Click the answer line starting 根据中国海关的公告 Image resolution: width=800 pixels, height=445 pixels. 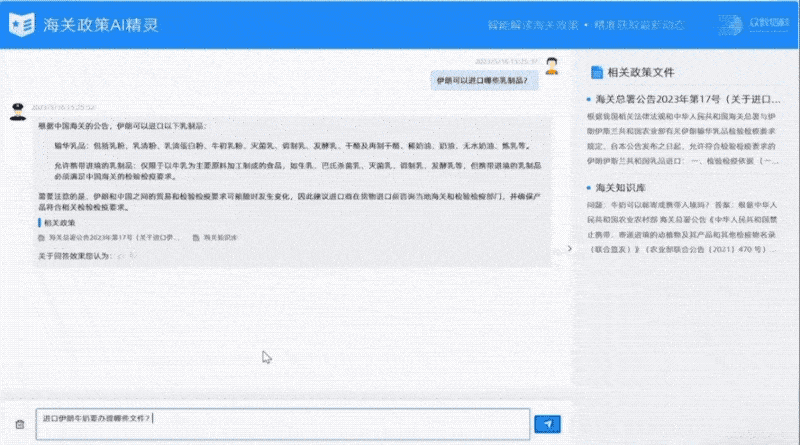click(122, 126)
